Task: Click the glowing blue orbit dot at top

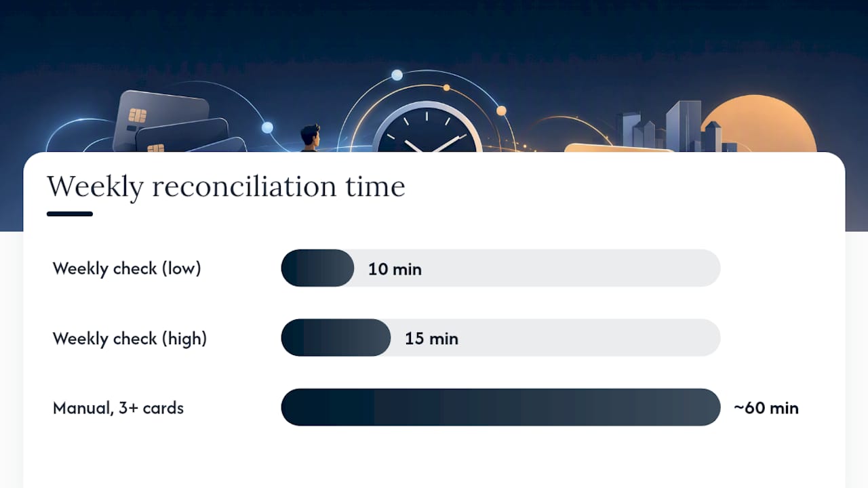Action: pyautogui.click(x=397, y=75)
